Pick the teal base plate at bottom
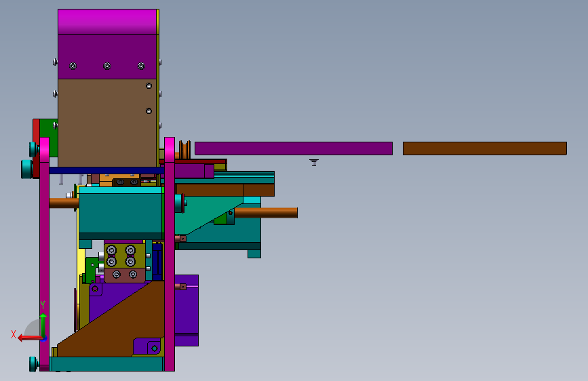 click(107, 364)
